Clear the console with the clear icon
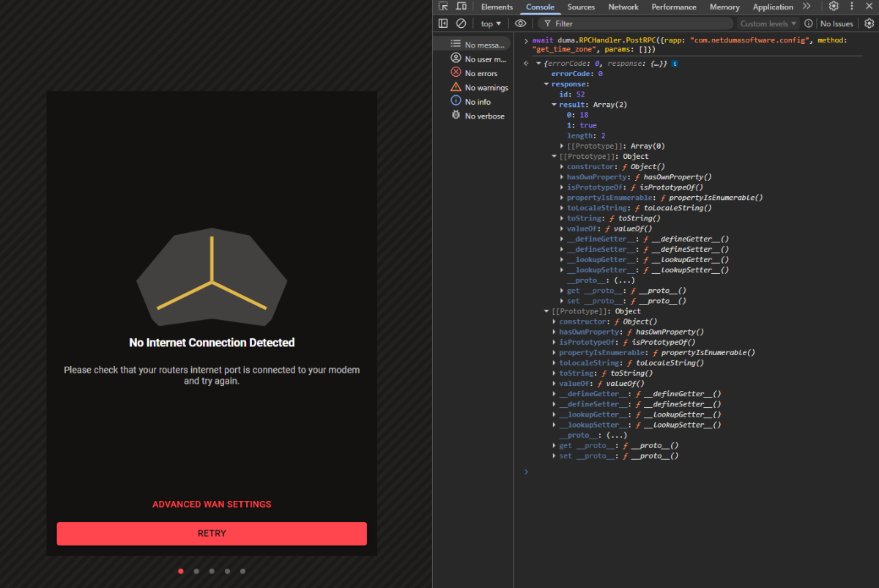The image size is (879, 588). click(461, 23)
